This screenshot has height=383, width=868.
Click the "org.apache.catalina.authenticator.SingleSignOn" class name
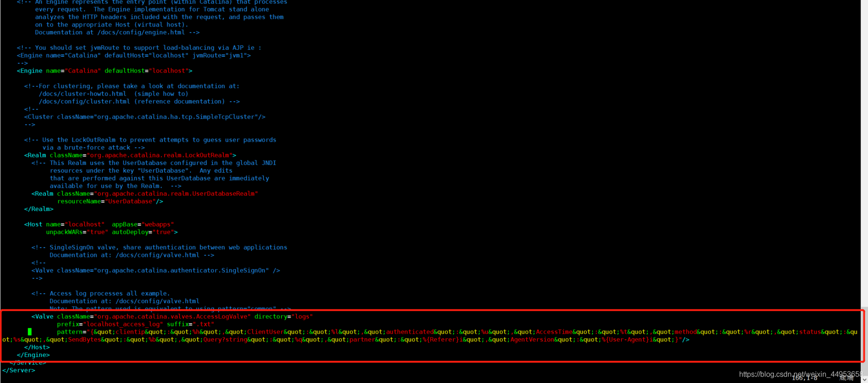[181, 271]
